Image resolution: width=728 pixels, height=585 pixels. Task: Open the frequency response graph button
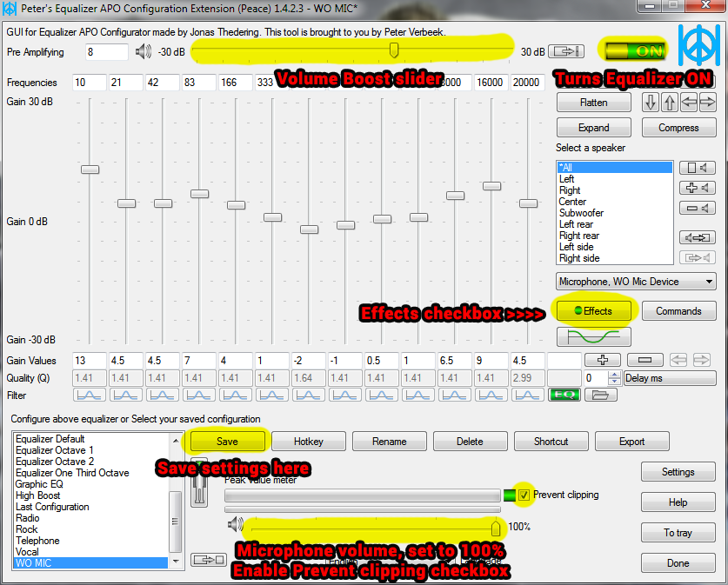pos(593,336)
